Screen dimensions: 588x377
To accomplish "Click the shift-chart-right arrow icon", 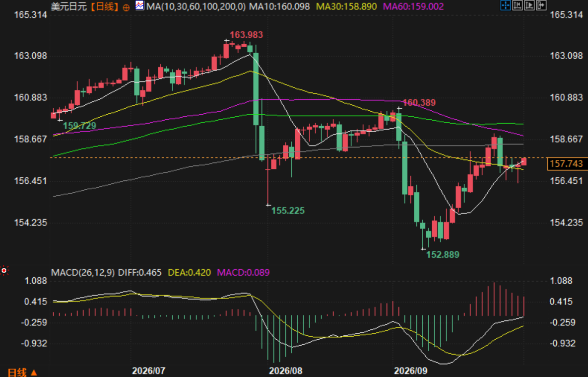I will tap(541, 5).
